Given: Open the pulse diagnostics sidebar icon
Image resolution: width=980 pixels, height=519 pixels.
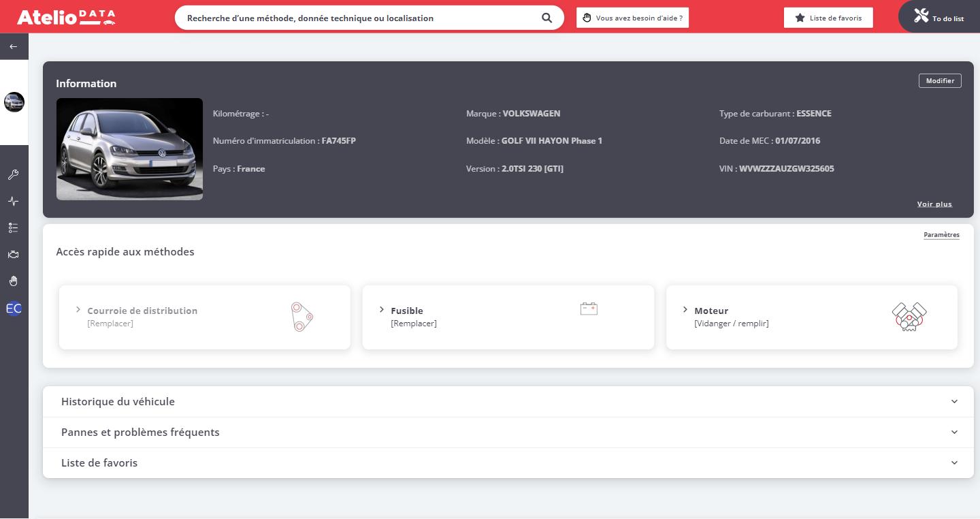Looking at the screenshot, I should click(13, 202).
